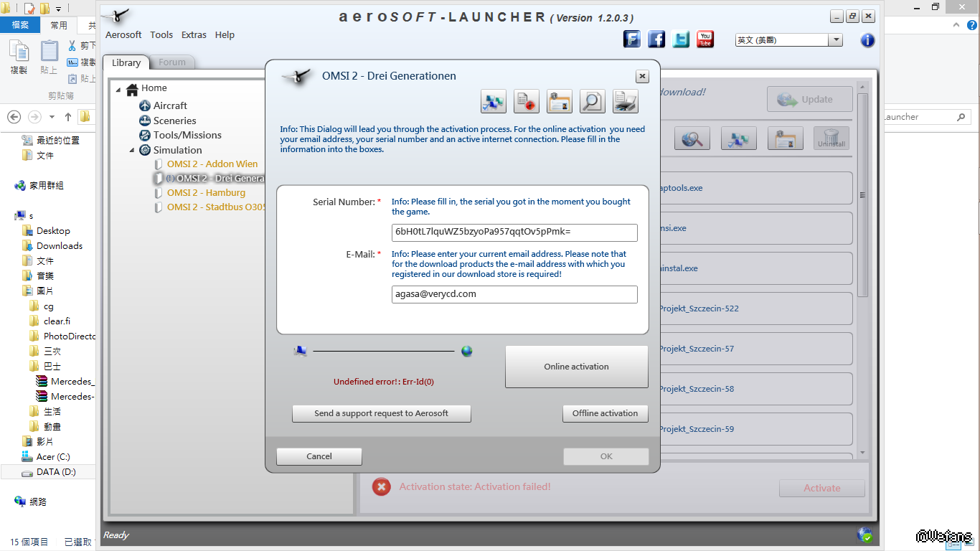Click the Explorer Up arrow button
Screen dimensions: 980x551
pos(68,116)
